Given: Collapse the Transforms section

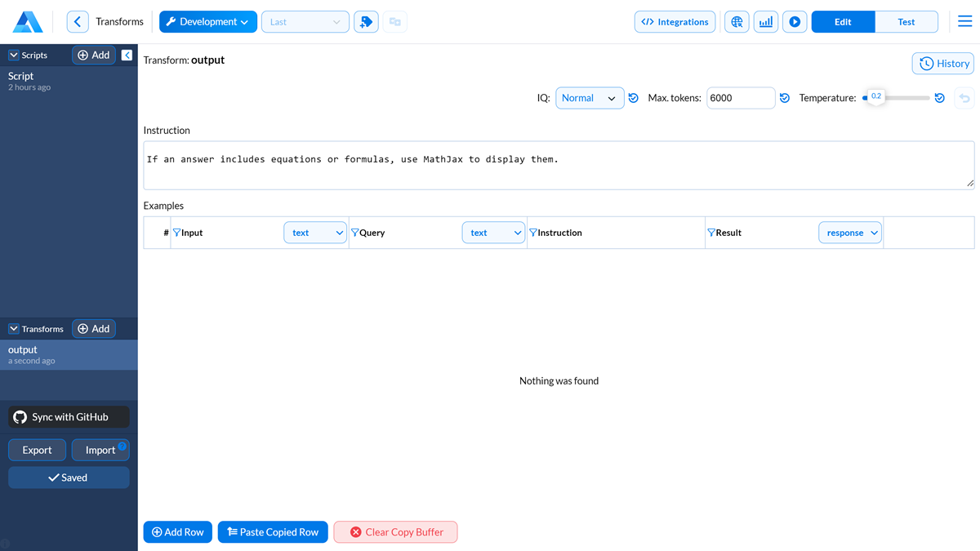Looking at the screenshot, I should click(x=14, y=329).
